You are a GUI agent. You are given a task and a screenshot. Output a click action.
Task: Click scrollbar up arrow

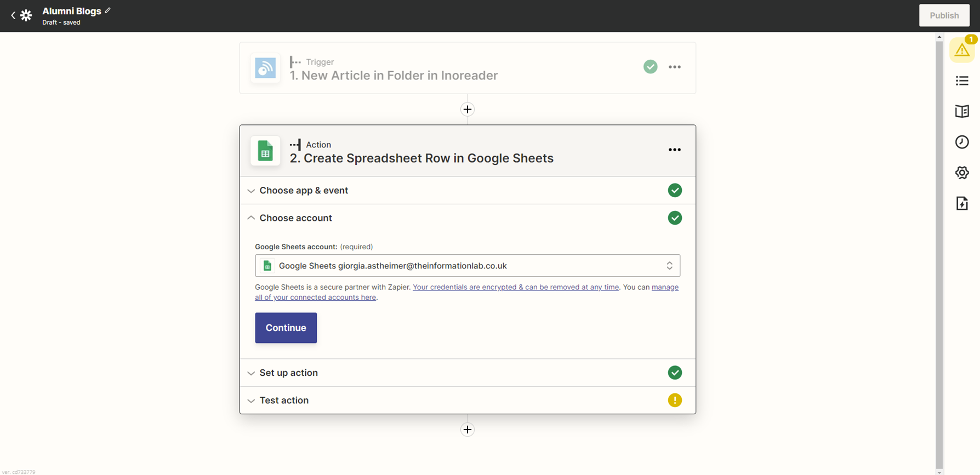pyautogui.click(x=939, y=37)
